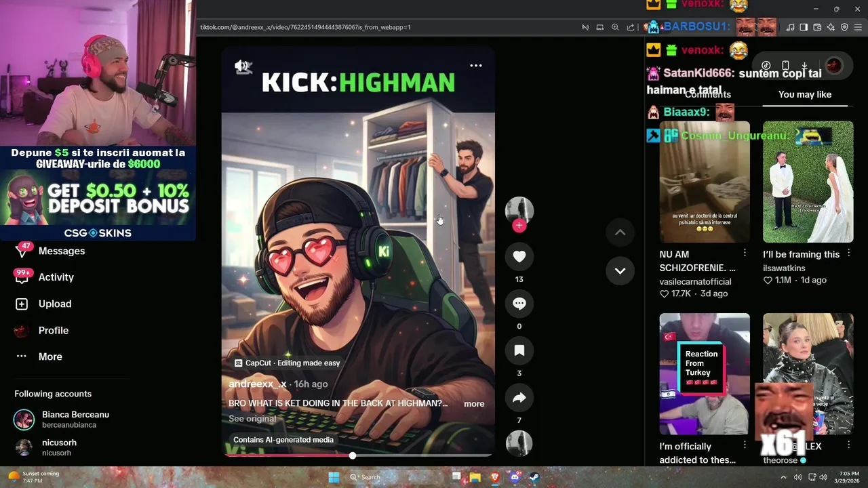
Task: Open the three-dot video options menu
Action: tap(476, 66)
